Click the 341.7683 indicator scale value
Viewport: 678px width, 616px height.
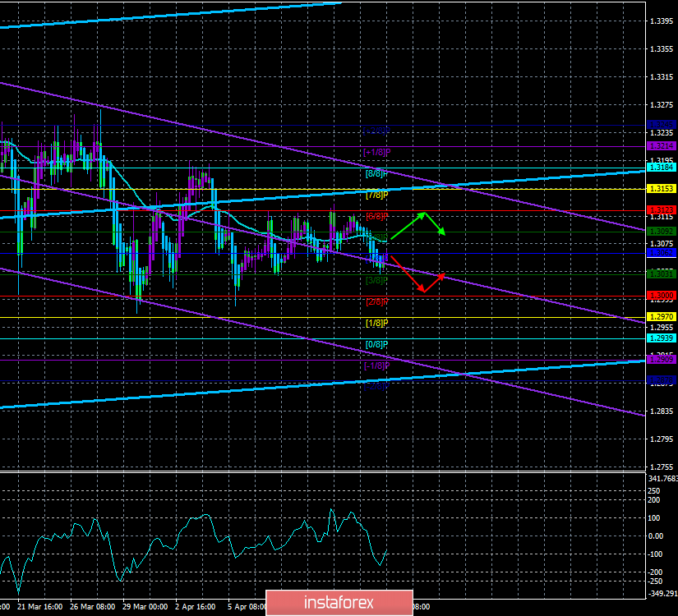[663, 479]
